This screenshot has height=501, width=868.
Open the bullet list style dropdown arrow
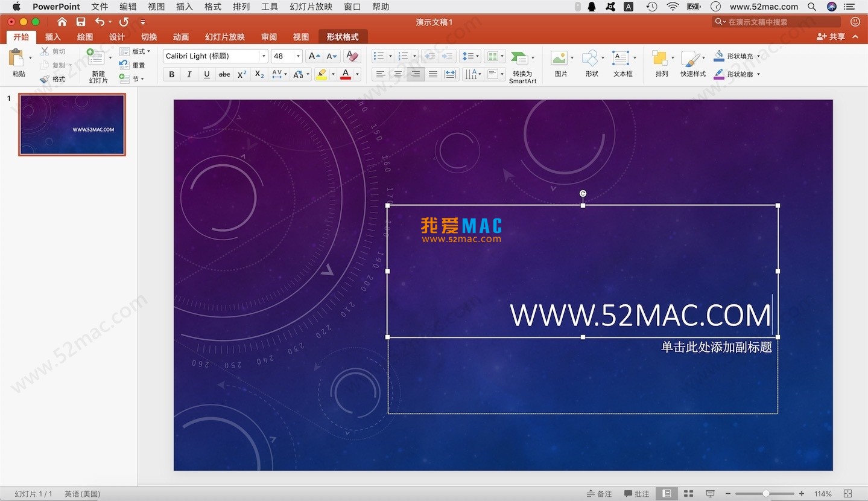390,56
